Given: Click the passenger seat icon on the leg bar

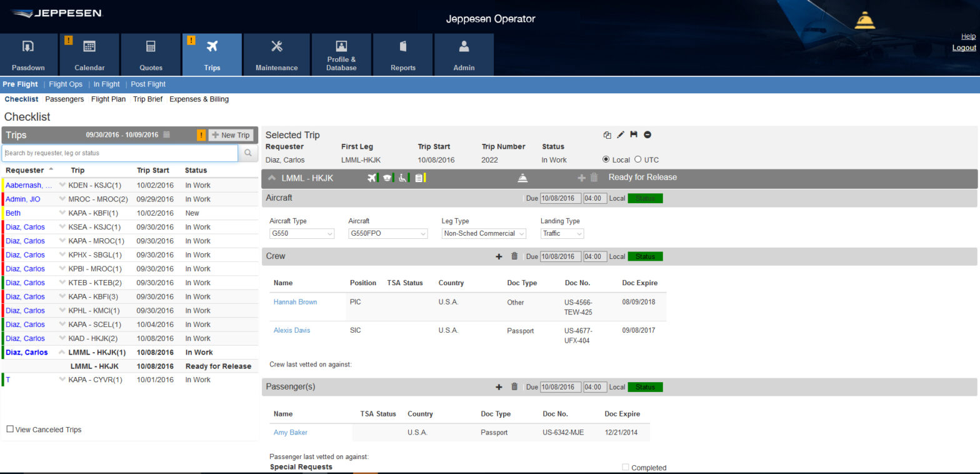Looking at the screenshot, I should [x=403, y=178].
